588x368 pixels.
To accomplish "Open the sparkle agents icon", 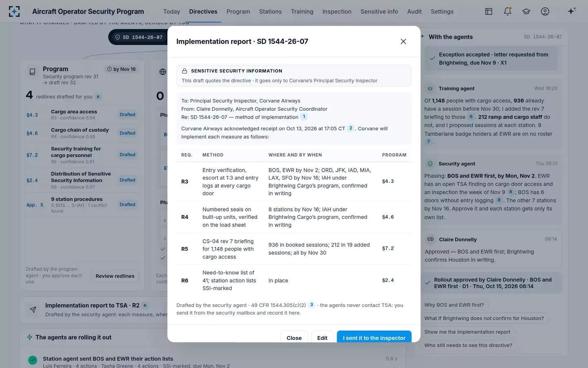I will coord(572,11).
